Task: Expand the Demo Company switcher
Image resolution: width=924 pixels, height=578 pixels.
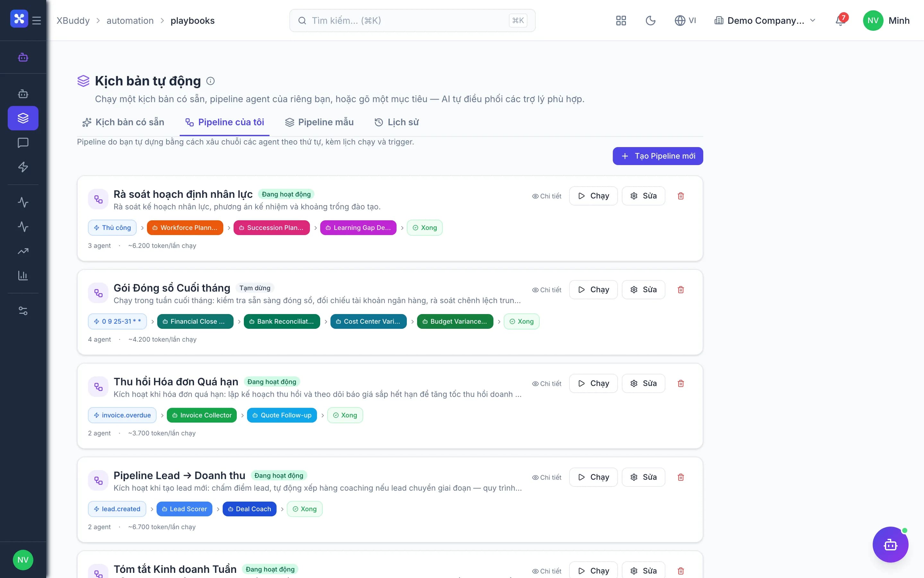Action: [765, 21]
